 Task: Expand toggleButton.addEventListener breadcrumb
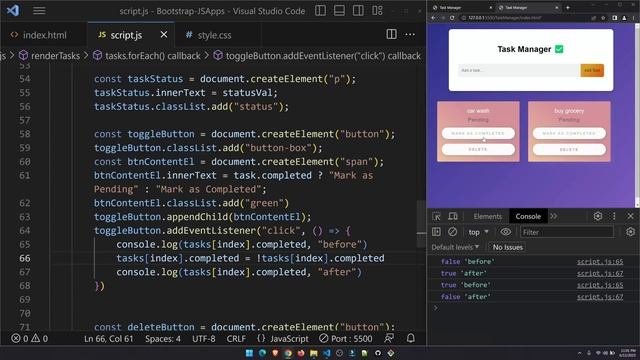point(317,56)
